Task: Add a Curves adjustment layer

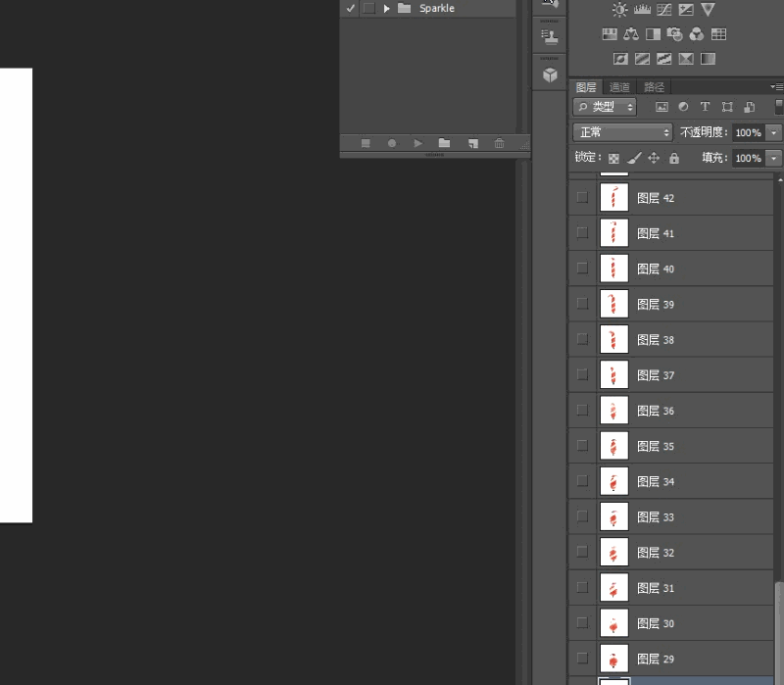Action: pyautogui.click(x=664, y=10)
